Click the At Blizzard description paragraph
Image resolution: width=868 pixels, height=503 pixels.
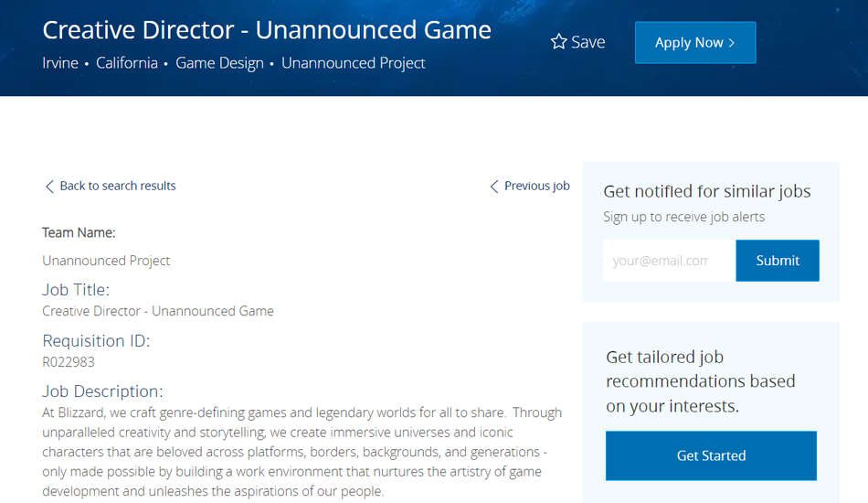[302, 452]
